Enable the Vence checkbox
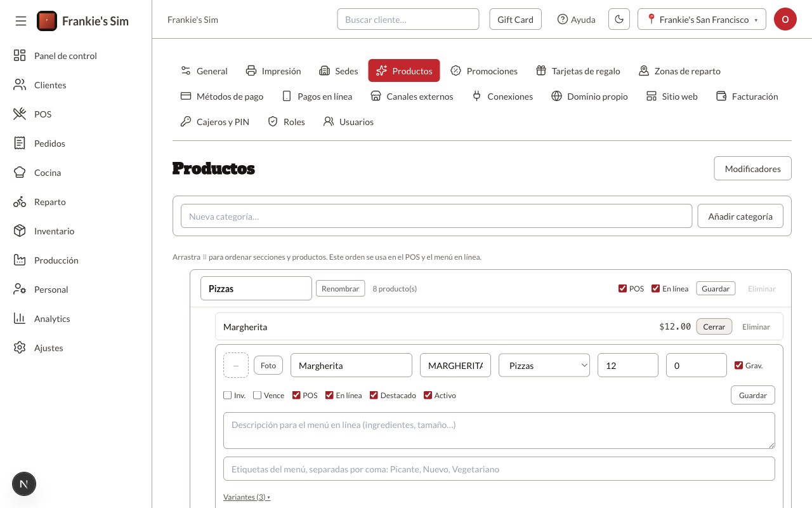The image size is (812, 508). (257, 395)
